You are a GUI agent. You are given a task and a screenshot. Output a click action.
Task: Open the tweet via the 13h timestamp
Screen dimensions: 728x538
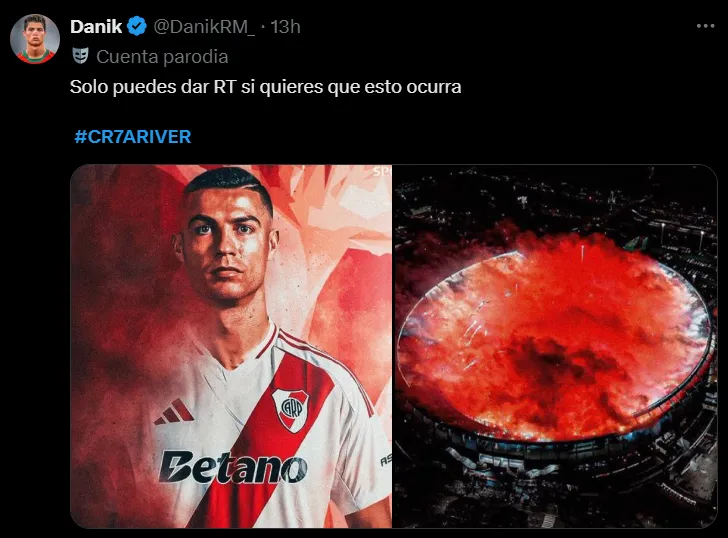(286, 27)
